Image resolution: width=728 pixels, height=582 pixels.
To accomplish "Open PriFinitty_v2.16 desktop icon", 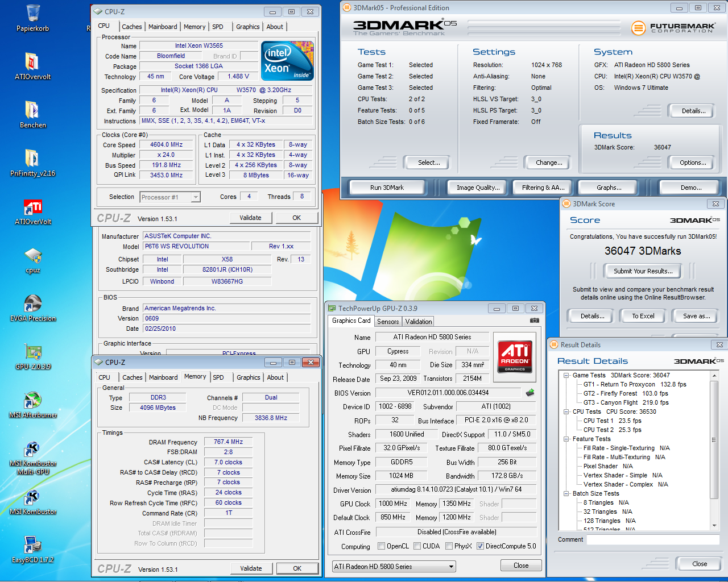I will 33,163.
